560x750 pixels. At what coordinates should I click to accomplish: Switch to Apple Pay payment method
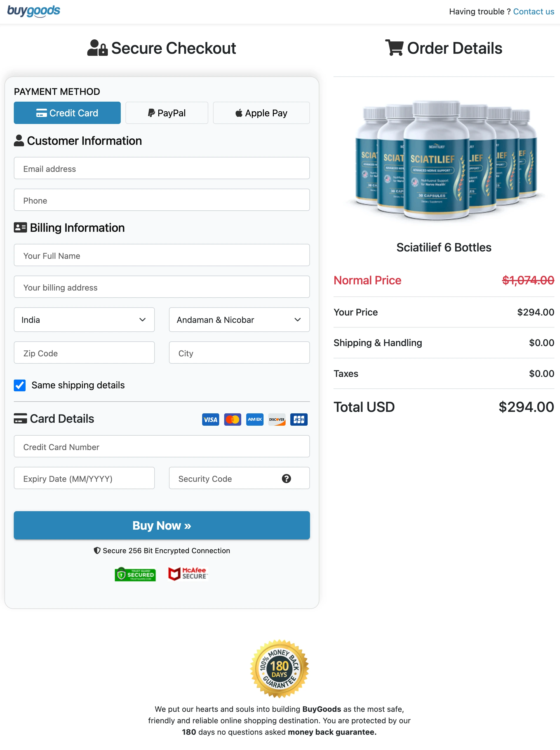tap(261, 113)
